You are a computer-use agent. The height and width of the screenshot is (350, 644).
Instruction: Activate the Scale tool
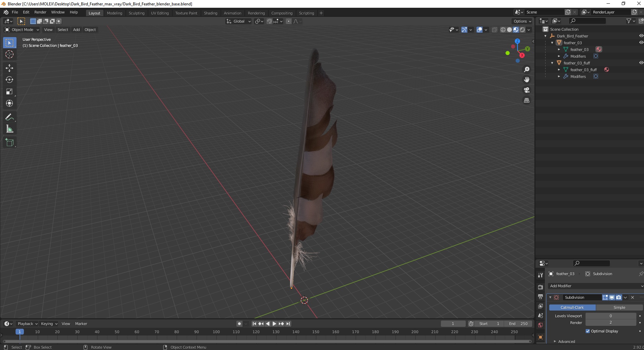[9, 91]
